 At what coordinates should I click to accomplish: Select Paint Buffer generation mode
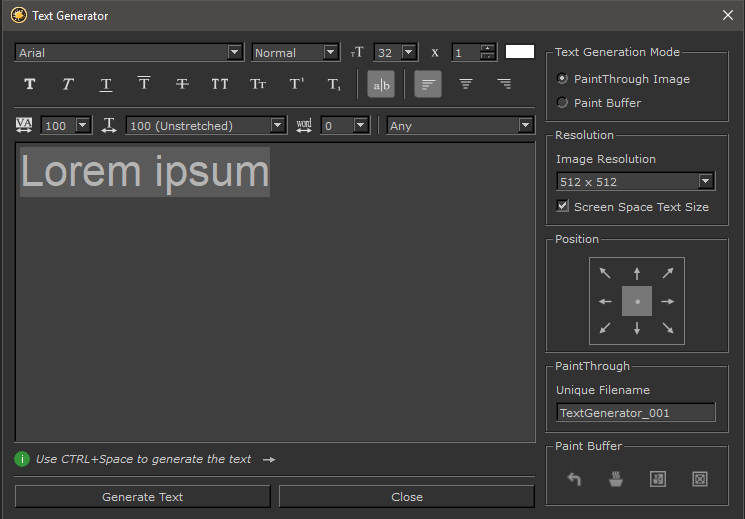pyautogui.click(x=563, y=103)
